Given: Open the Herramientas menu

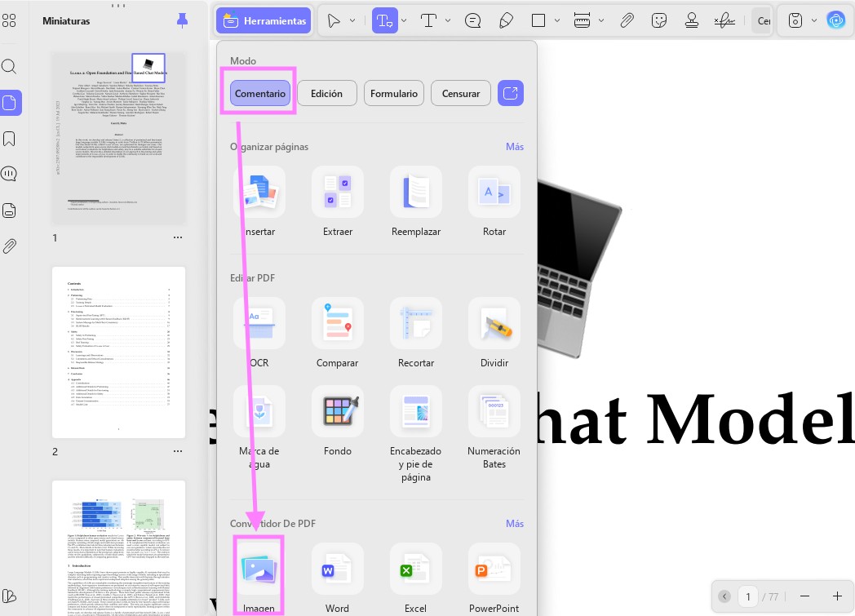Looking at the screenshot, I should point(264,20).
